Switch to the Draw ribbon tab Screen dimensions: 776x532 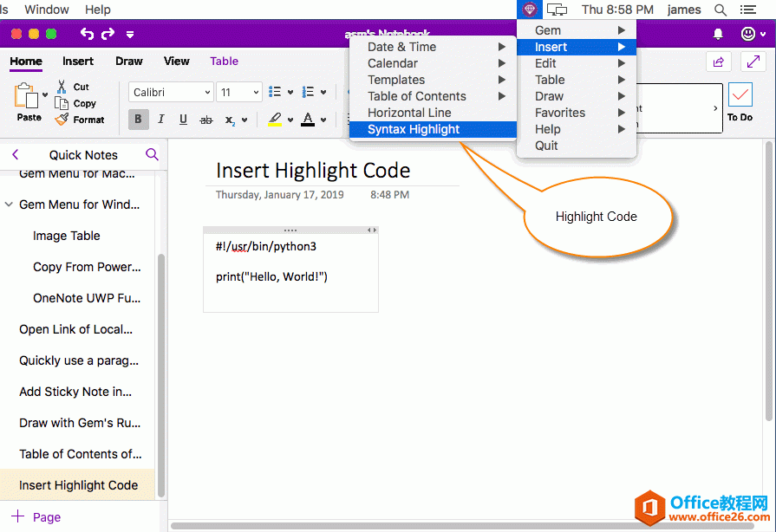[129, 62]
